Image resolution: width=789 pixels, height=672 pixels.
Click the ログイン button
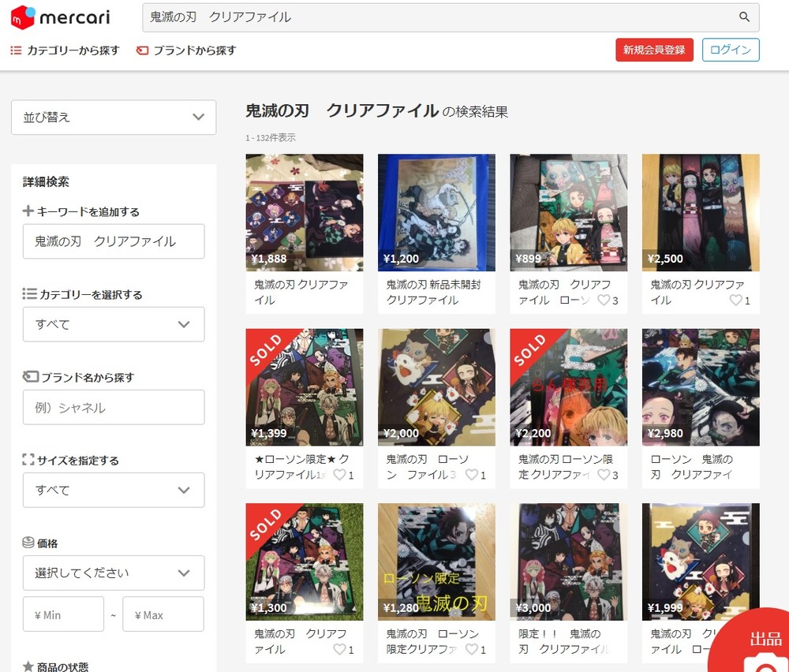(x=731, y=50)
